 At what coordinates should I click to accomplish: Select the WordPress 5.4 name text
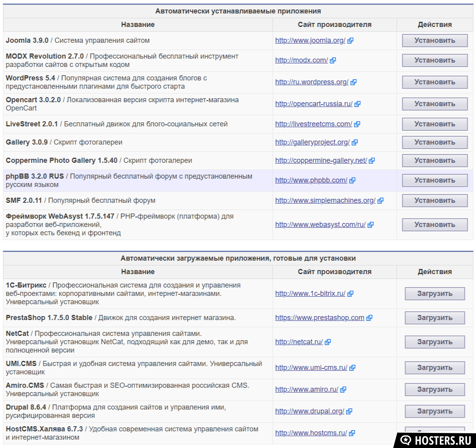[31, 78]
